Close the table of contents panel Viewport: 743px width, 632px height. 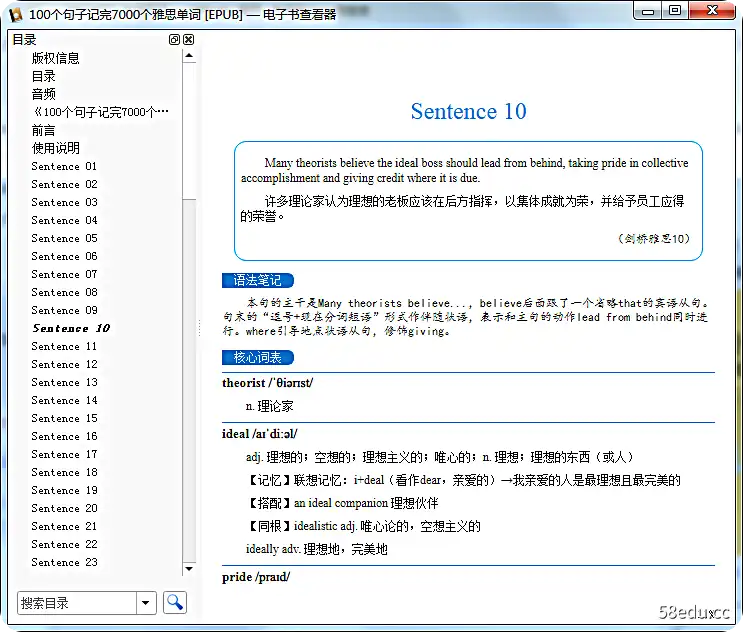click(x=189, y=40)
